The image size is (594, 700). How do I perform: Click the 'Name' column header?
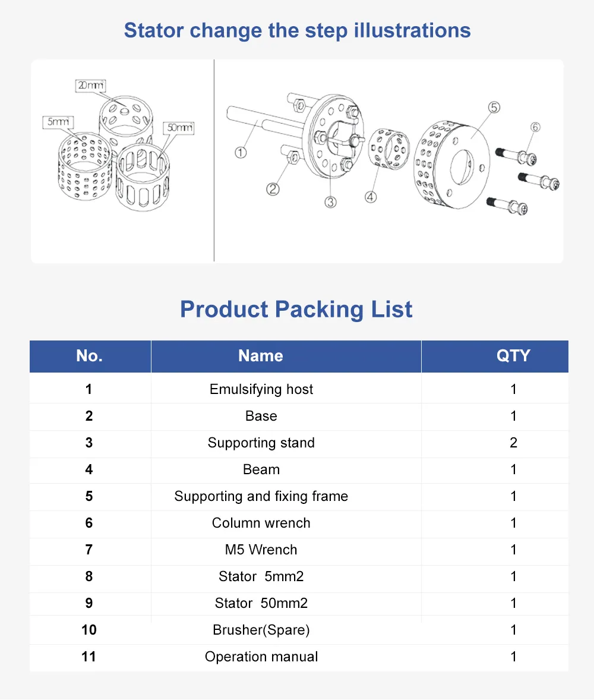[261, 356]
